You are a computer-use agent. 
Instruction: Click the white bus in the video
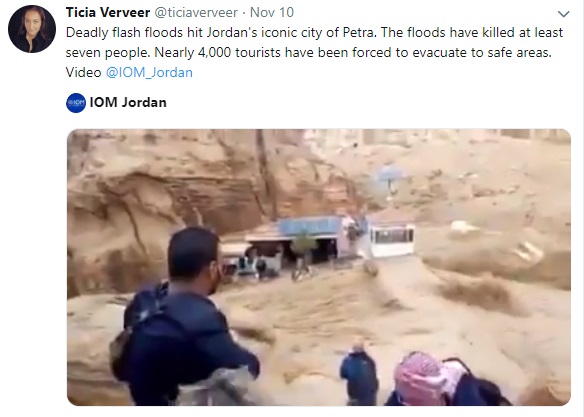point(391,238)
